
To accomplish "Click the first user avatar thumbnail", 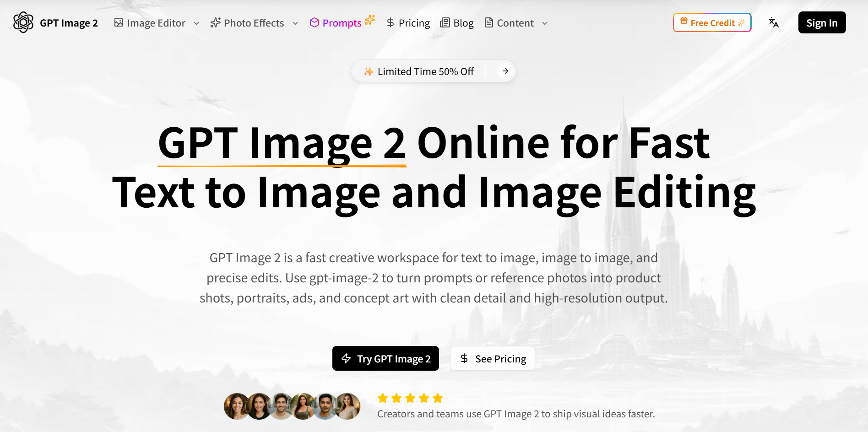I will [x=236, y=406].
